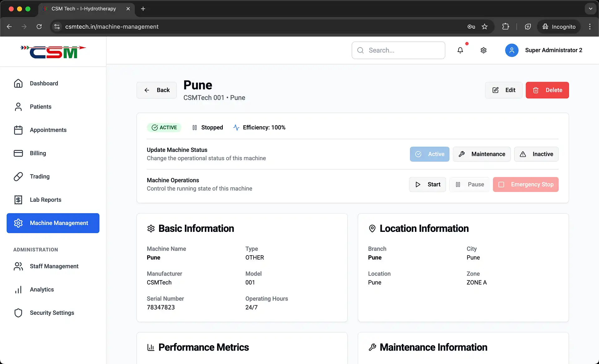
Task: Trigger Emergency Stop
Action: 526,184
